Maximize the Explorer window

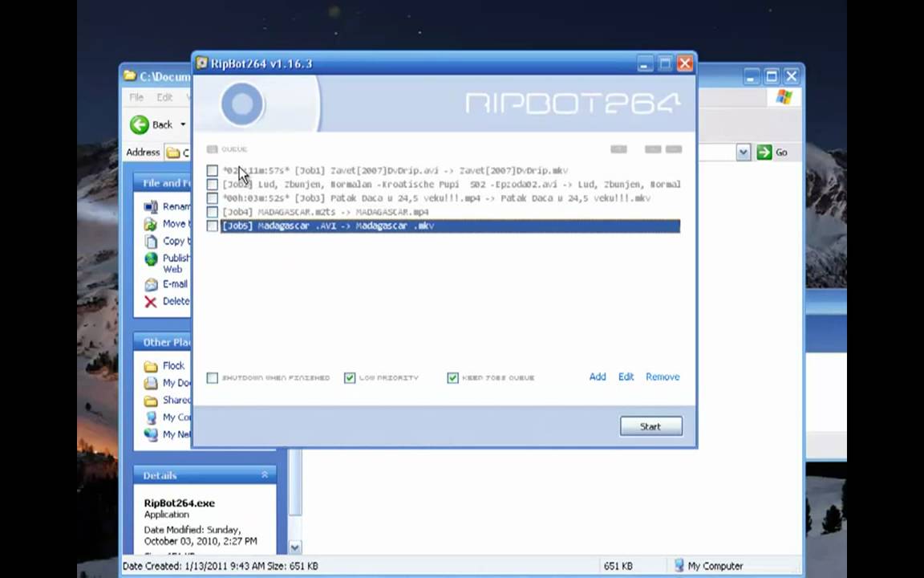click(771, 76)
